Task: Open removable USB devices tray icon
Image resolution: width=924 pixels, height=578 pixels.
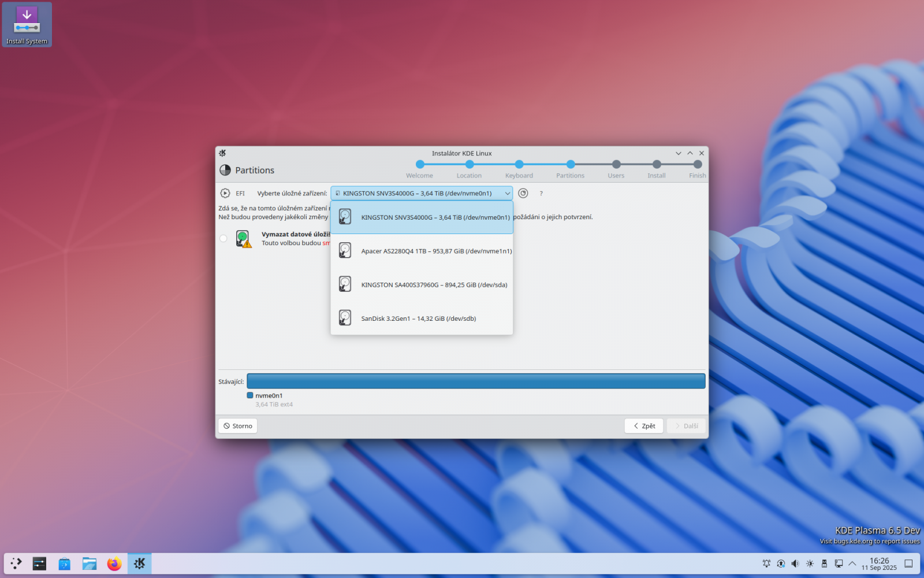Action: coord(824,564)
